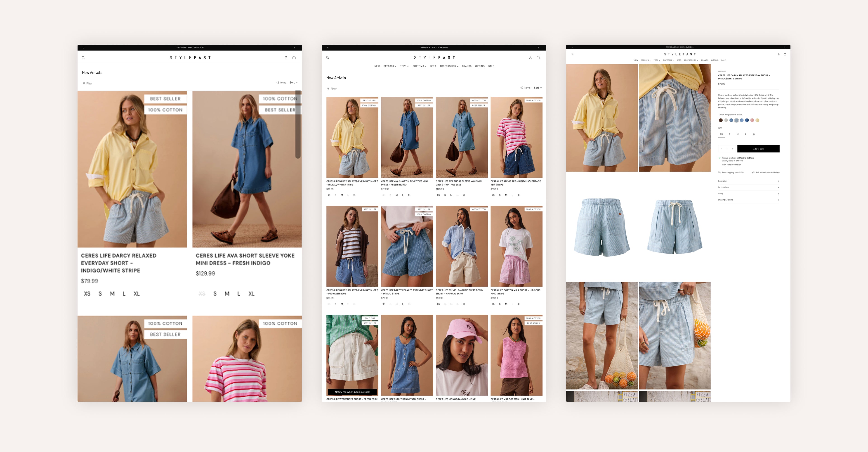Choose size S on the product detail page
This screenshot has width=868, height=452.
[x=729, y=134]
